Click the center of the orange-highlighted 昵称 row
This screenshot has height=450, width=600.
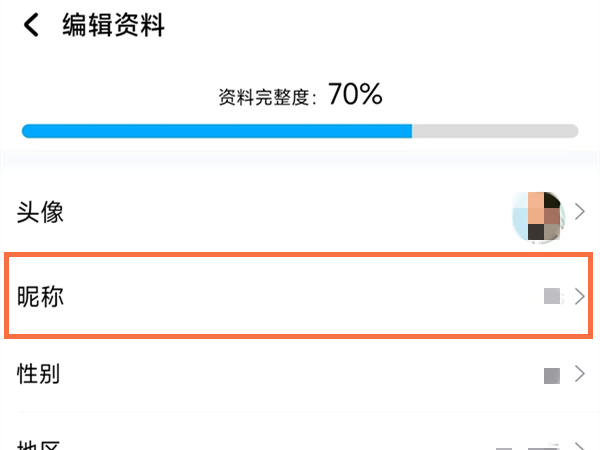[x=298, y=295]
